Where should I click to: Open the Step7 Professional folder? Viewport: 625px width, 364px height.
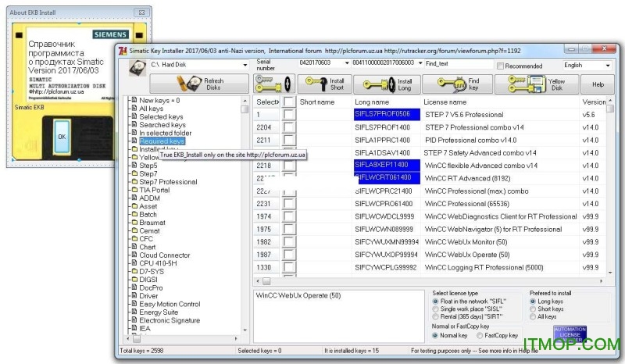tap(167, 182)
